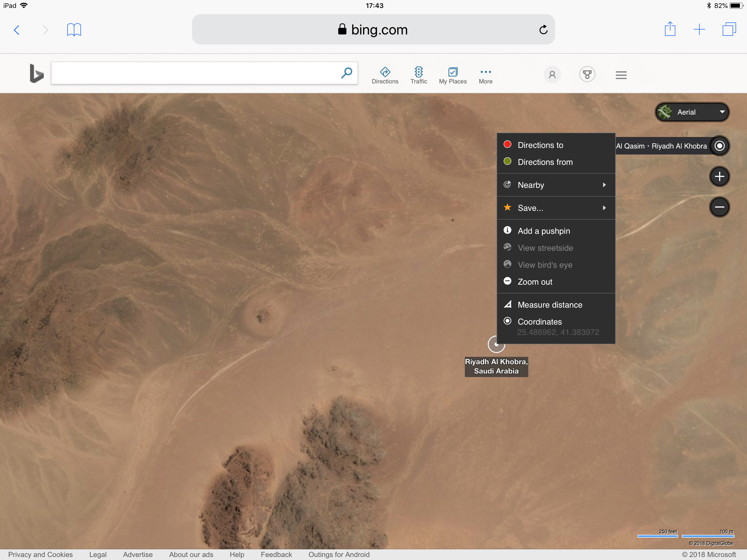
Task: Open Safari bookmarks book icon
Action: [x=74, y=30]
